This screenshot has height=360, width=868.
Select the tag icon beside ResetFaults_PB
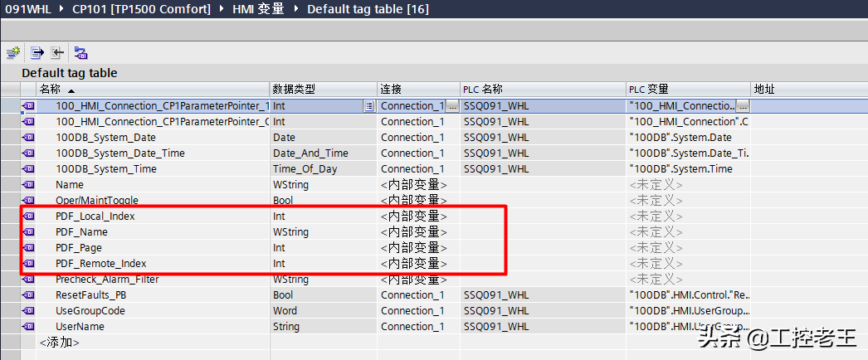28,294
